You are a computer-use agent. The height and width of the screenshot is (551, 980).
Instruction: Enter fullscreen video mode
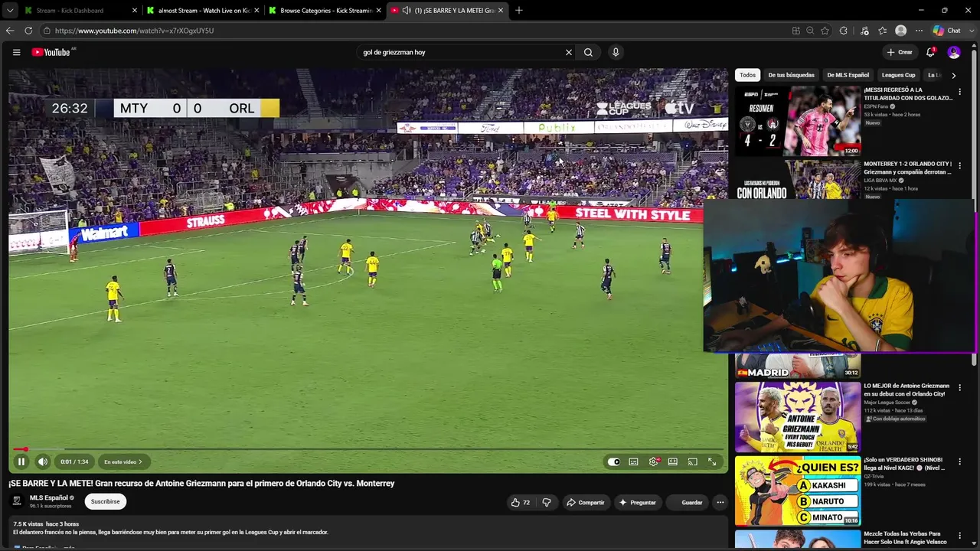tap(712, 461)
